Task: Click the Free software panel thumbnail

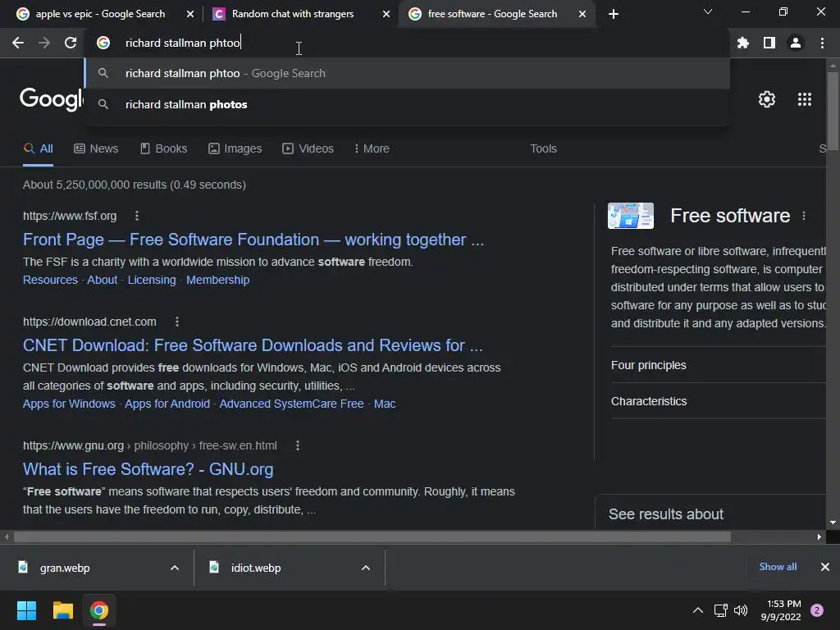Action: click(x=631, y=216)
